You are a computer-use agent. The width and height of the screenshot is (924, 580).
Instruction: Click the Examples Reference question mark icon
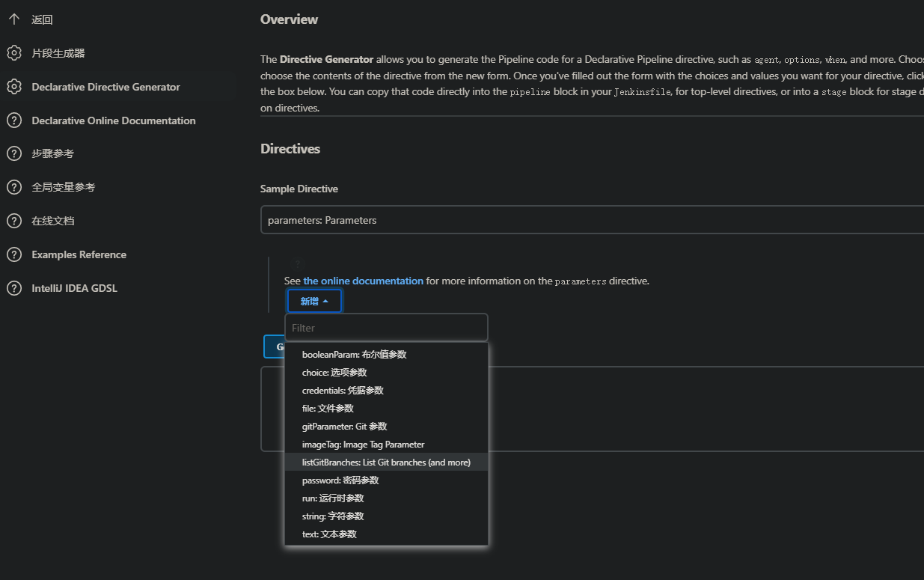click(13, 254)
